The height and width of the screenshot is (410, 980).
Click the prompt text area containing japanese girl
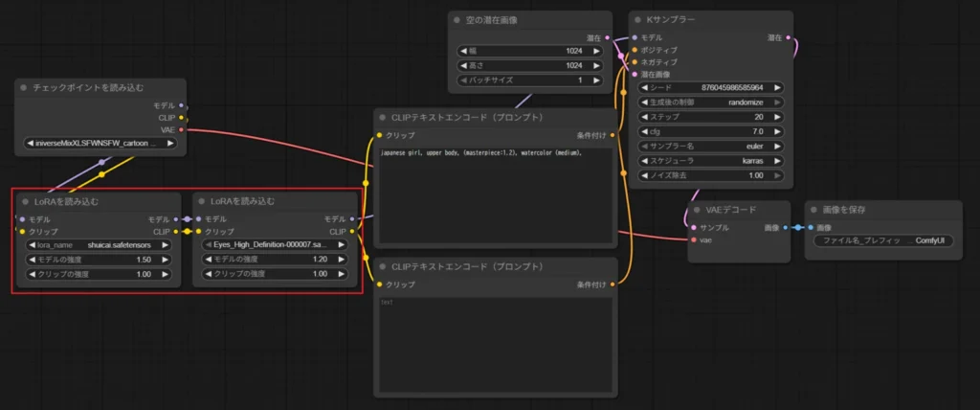(496, 196)
